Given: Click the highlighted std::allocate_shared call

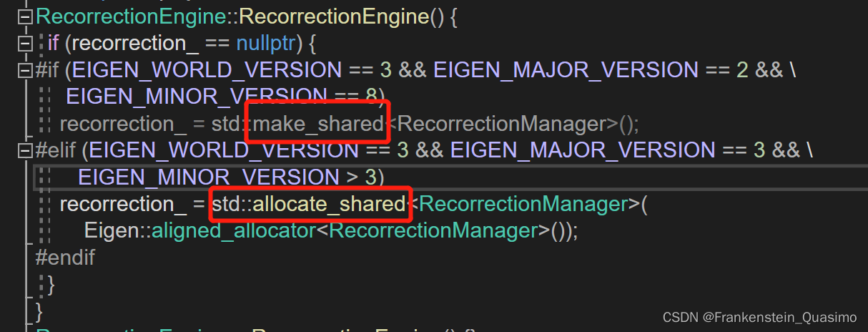Looking at the screenshot, I should pyautogui.click(x=309, y=204).
